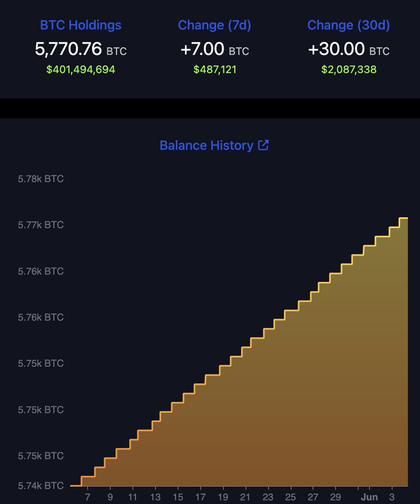Click the 3 date tick after Jun
This screenshot has height=504, width=420.
click(392, 497)
